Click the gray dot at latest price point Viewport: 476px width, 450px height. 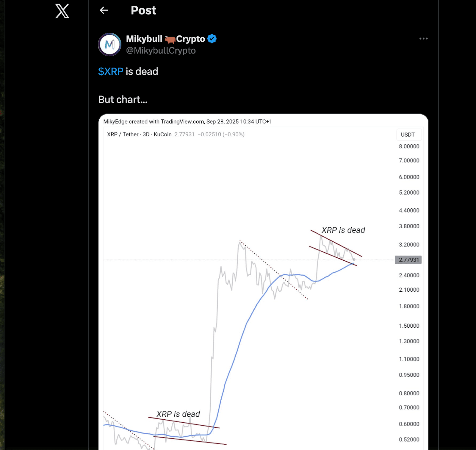[x=354, y=260]
